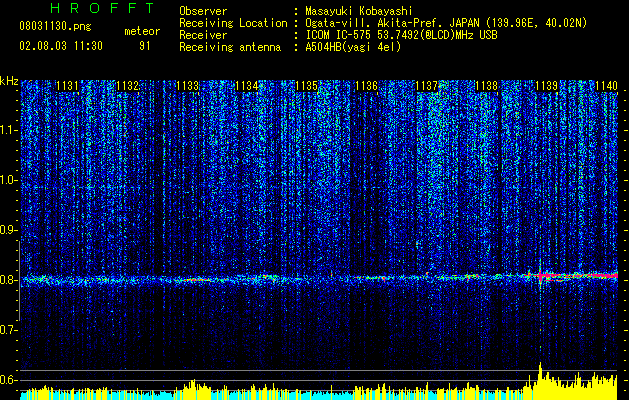Click the 0.6 kHz axis label

[9, 380]
